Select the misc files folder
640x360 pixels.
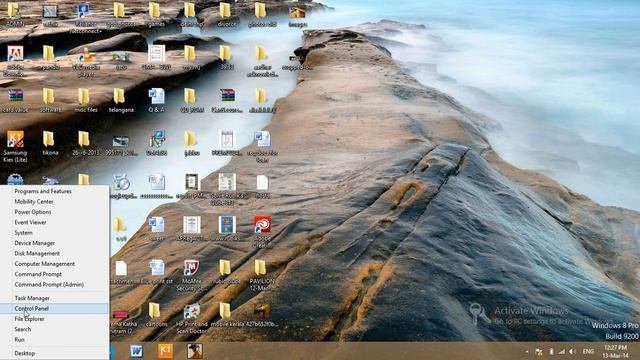click(x=85, y=100)
